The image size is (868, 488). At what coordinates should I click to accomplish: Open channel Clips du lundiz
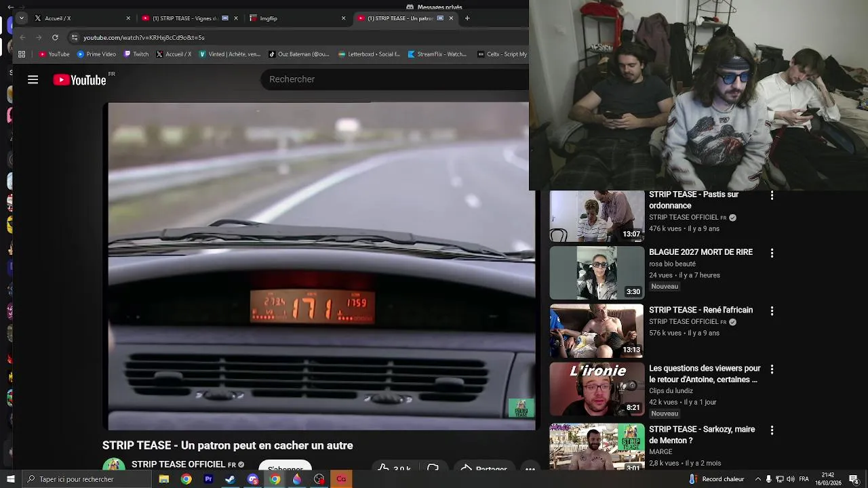(671, 390)
